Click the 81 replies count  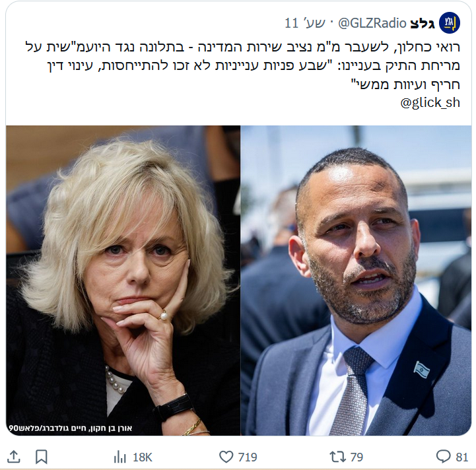(461, 457)
